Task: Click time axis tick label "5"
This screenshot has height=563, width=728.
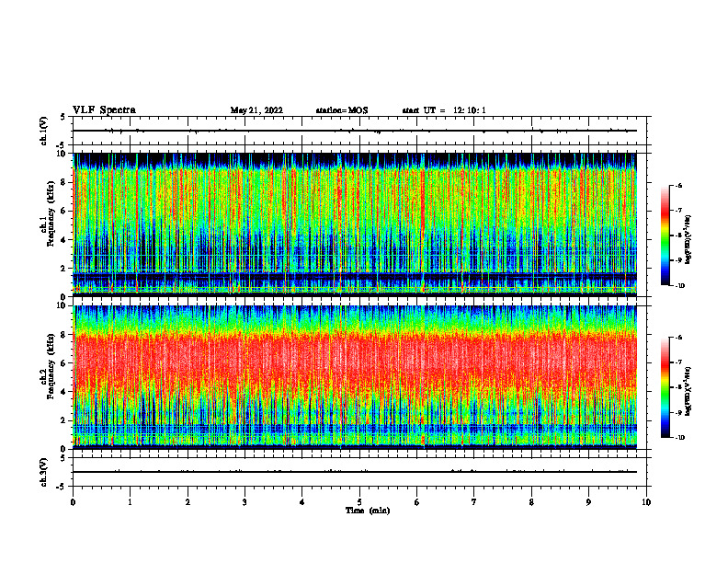Action: pyautogui.click(x=359, y=502)
